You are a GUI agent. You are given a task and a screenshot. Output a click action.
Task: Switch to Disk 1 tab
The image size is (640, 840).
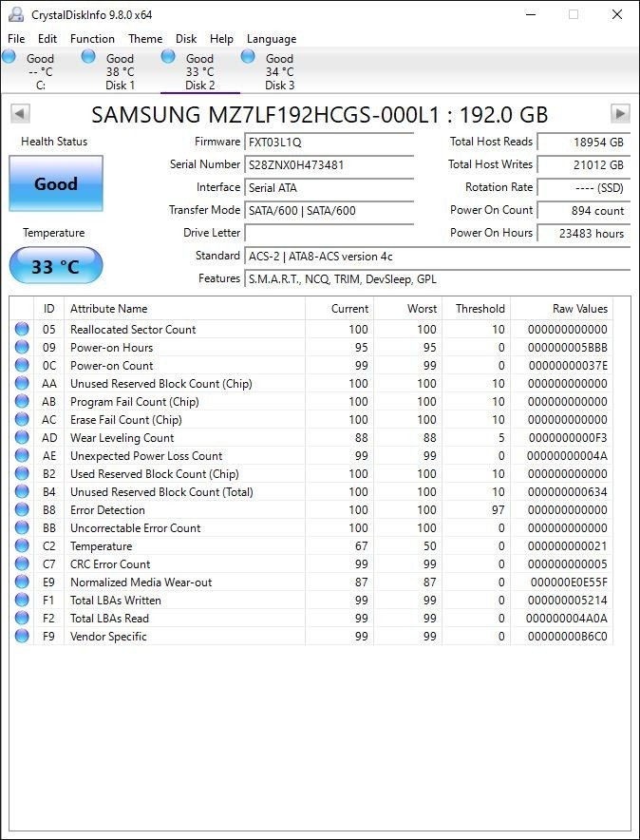pyautogui.click(x=120, y=72)
